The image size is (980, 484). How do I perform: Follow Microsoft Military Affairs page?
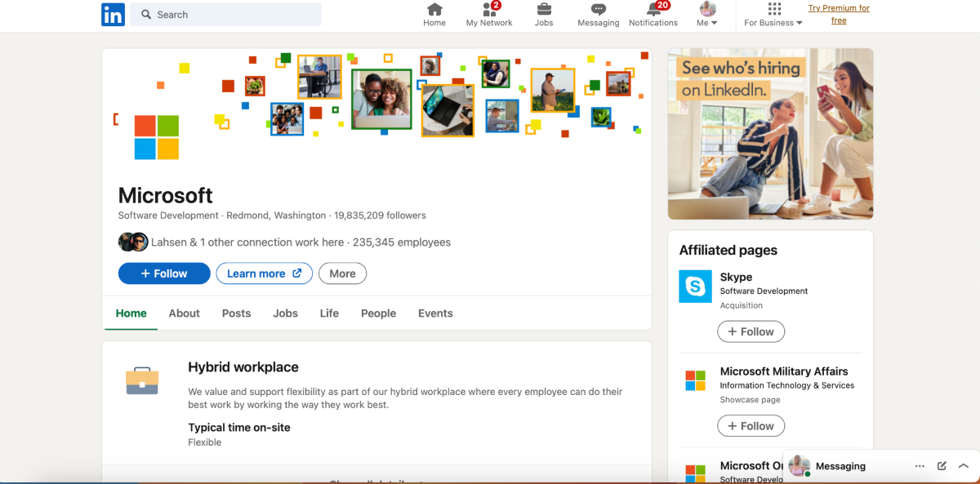(751, 426)
